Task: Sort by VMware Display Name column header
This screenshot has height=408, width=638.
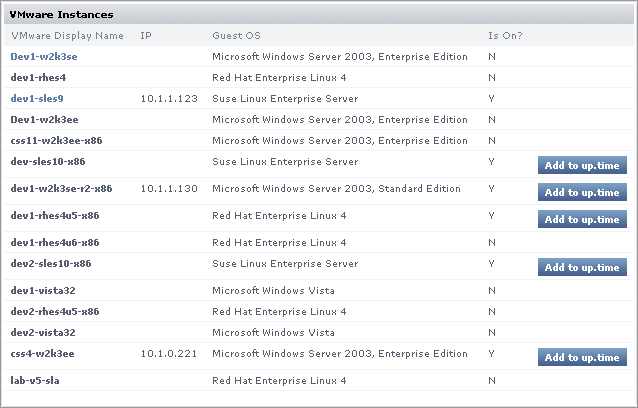Action: [x=67, y=36]
